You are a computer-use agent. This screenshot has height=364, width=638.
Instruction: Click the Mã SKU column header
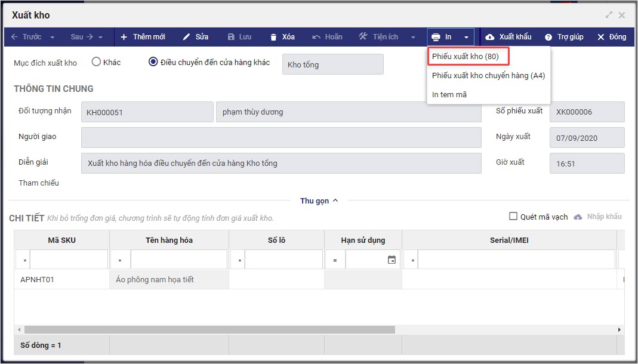(x=62, y=240)
